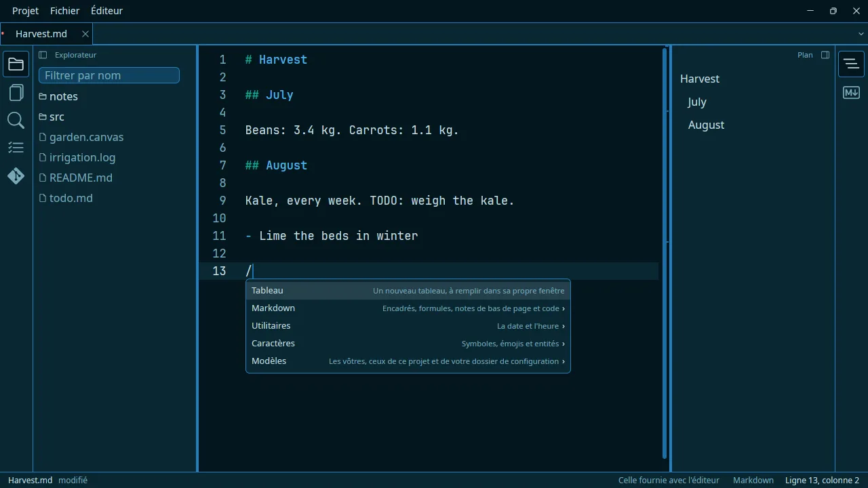Open the tab list dropdown chevron
This screenshot has width=868, height=488.
point(861,34)
